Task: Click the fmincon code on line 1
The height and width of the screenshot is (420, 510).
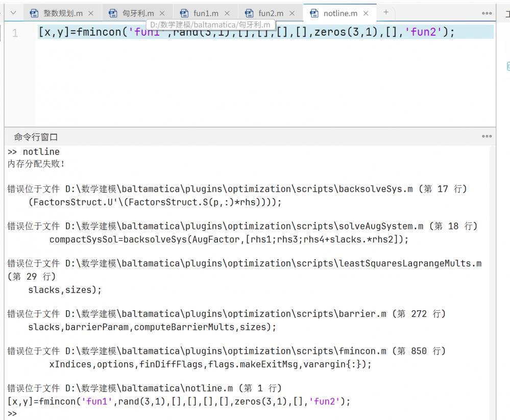Action: point(100,32)
